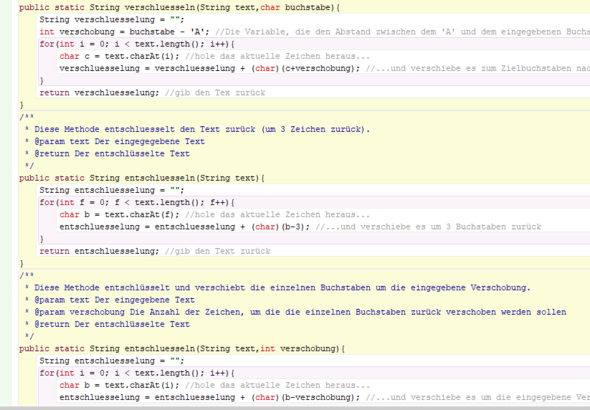Click the 'char b = text.charAt(f);' statement
Image resolution: width=590 pixels, height=410 pixels.
tap(119, 215)
